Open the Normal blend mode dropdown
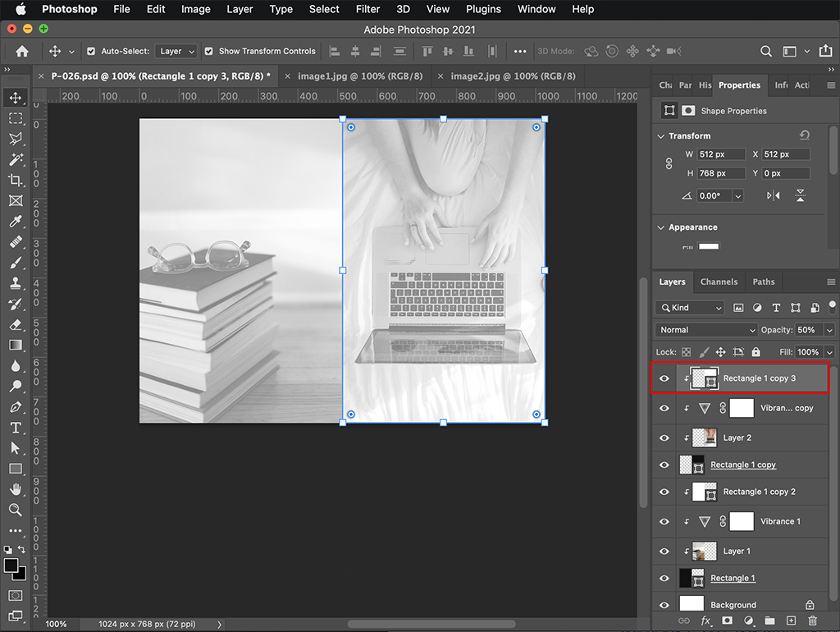Screen dimensions: 840x632 tap(706, 330)
